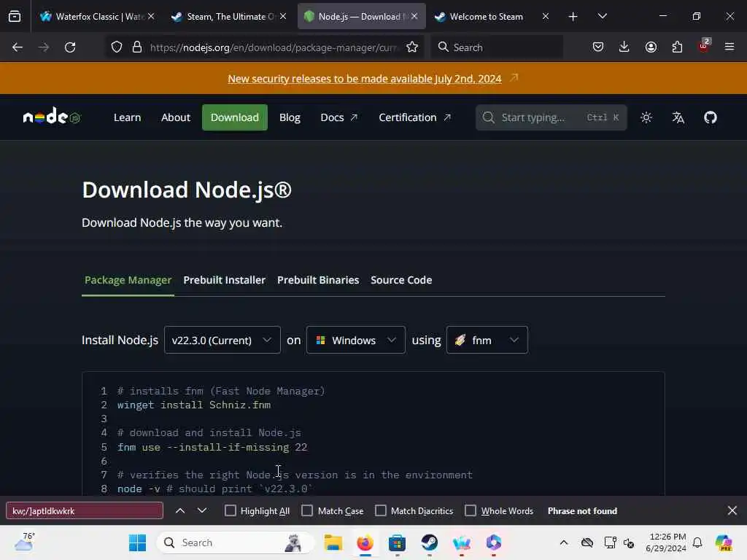This screenshot has height=560, width=747.
Task: Open Node.js version dropdown v22.3.0
Action: (222, 340)
